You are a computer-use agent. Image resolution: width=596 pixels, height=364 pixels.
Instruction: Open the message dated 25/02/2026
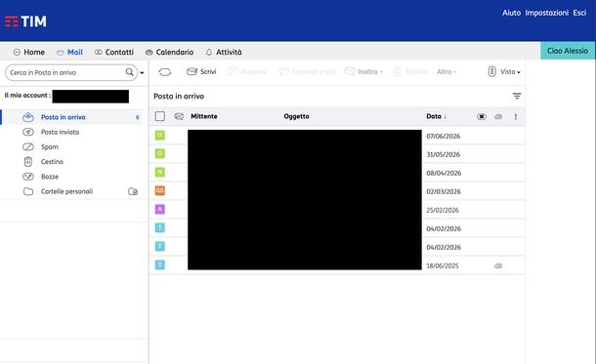tap(337, 210)
